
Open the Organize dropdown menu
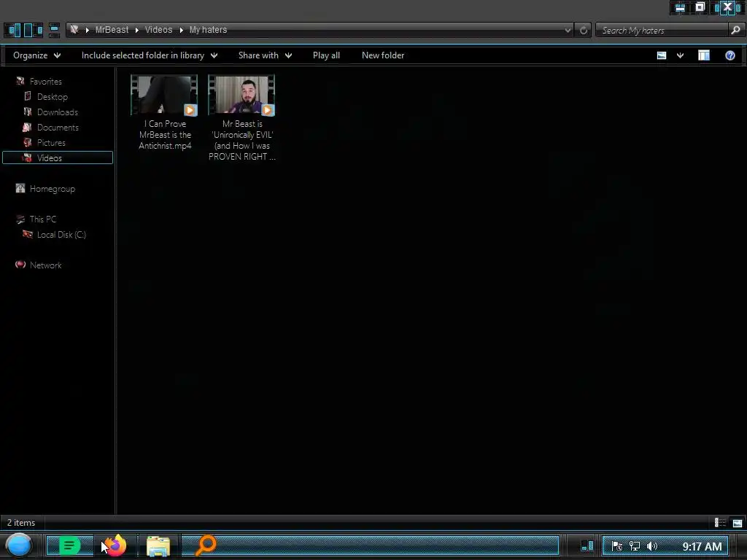pyautogui.click(x=36, y=55)
